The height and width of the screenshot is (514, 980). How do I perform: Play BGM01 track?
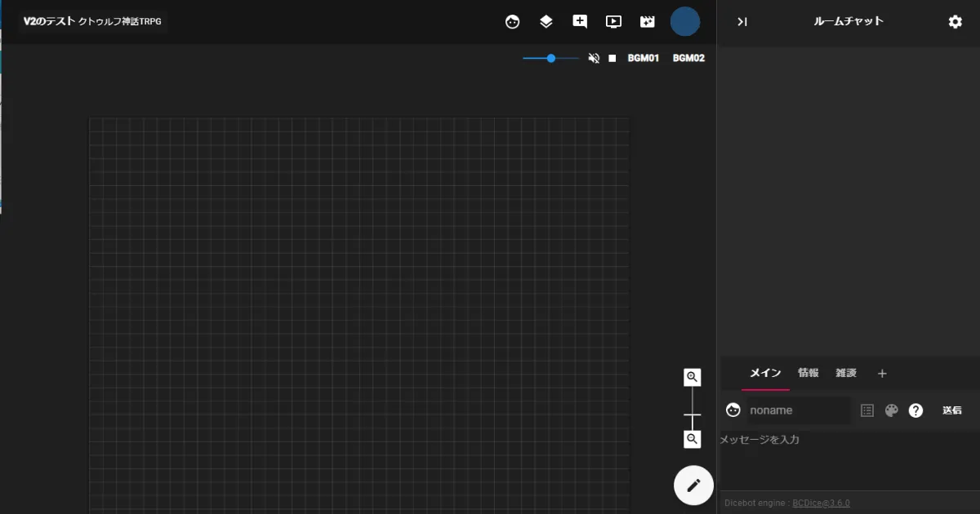click(644, 59)
